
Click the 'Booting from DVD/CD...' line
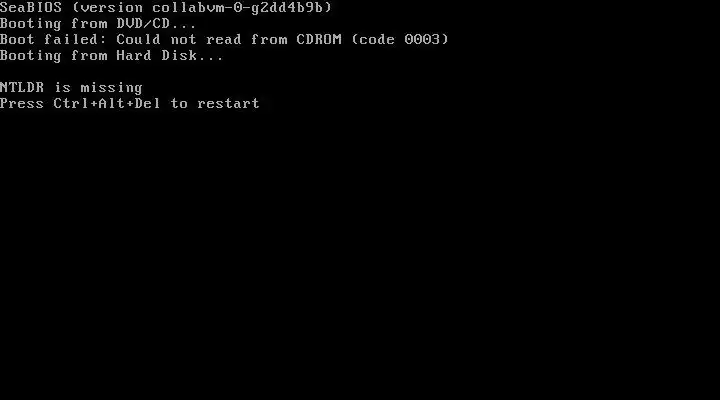98,23
